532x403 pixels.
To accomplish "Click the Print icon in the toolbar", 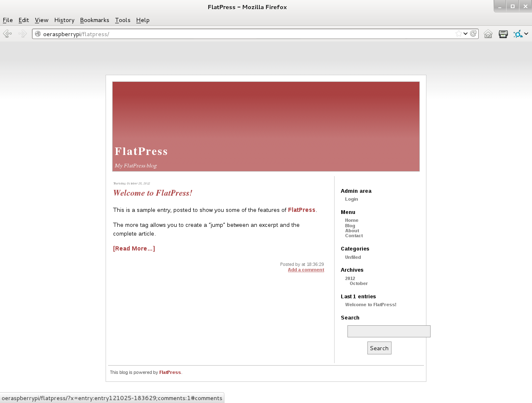I will (x=503, y=34).
